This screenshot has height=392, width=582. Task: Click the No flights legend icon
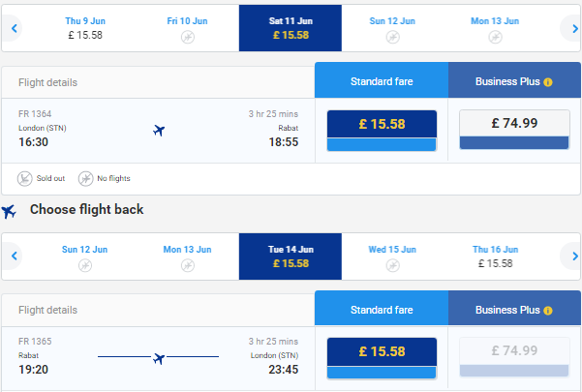tap(85, 179)
